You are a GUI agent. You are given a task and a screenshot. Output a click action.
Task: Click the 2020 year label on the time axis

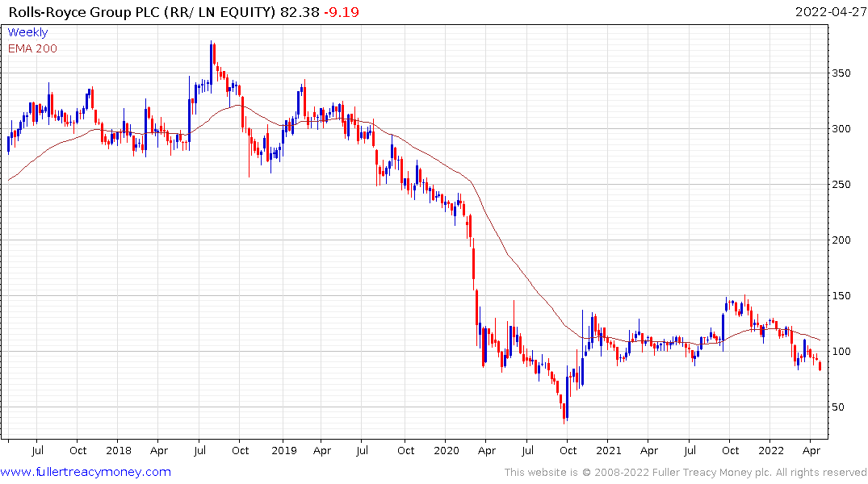447,450
